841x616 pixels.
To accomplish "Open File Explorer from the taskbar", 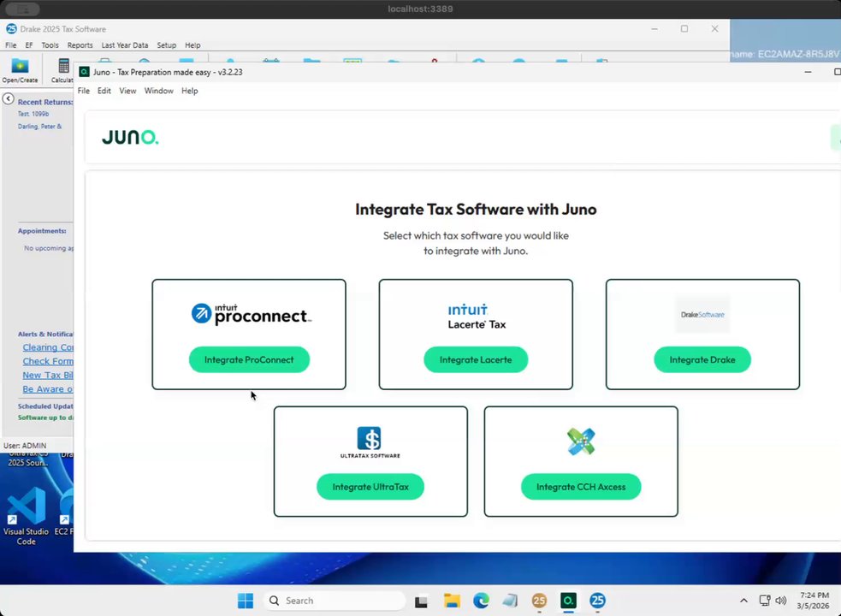I will pyautogui.click(x=452, y=601).
